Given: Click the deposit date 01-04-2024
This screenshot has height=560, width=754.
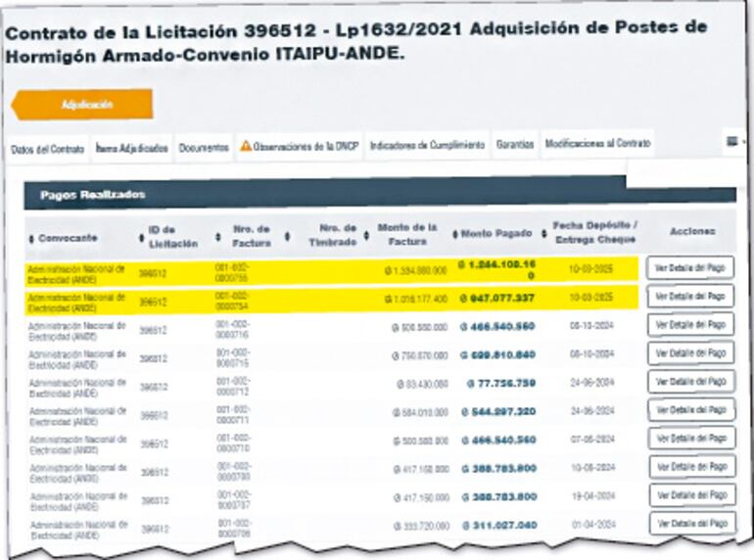Looking at the screenshot, I should (x=593, y=524).
